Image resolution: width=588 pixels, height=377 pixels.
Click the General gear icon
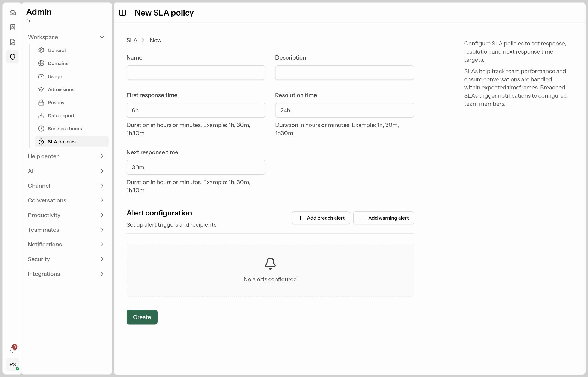pos(41,50)
